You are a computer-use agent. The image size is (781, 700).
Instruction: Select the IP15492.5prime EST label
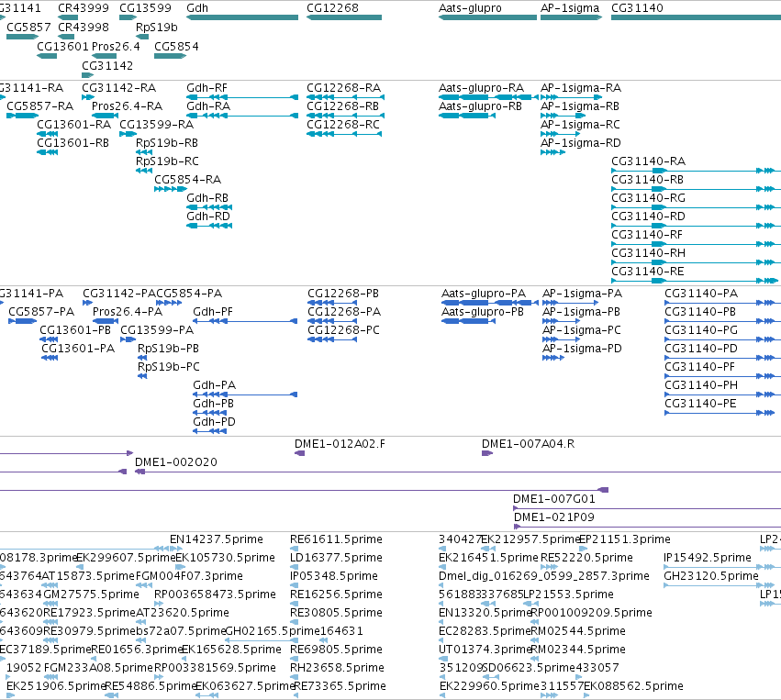(708, 558)
